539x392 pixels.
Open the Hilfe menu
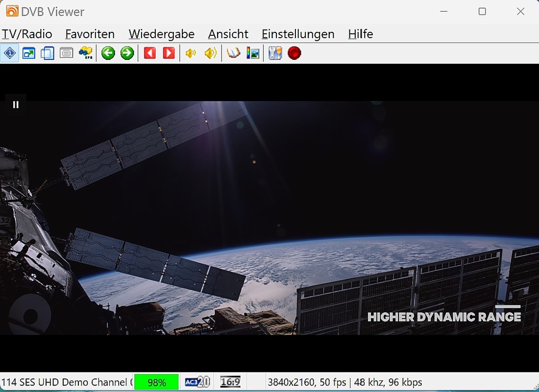pyautogui.click(x=361, y=34)
